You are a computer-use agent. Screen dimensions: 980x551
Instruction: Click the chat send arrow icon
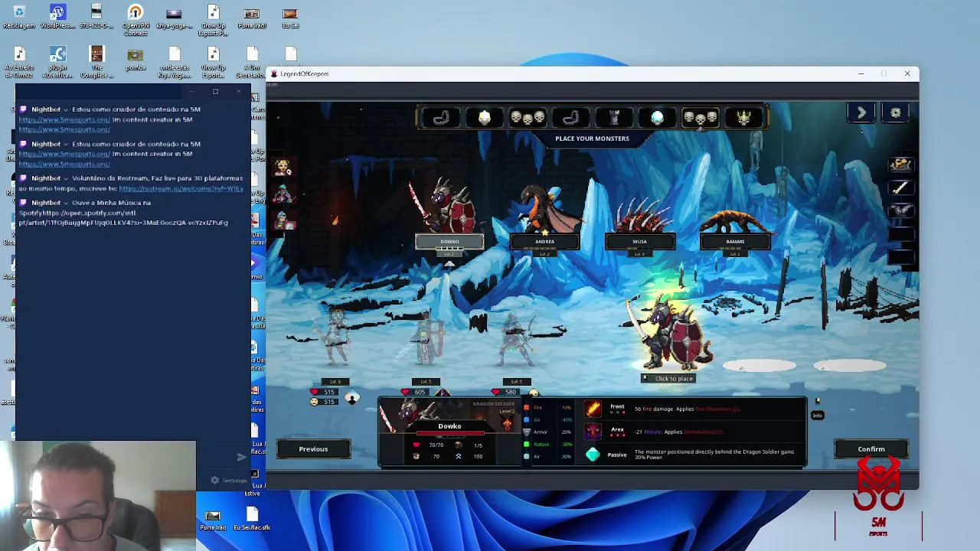(241, 457)
